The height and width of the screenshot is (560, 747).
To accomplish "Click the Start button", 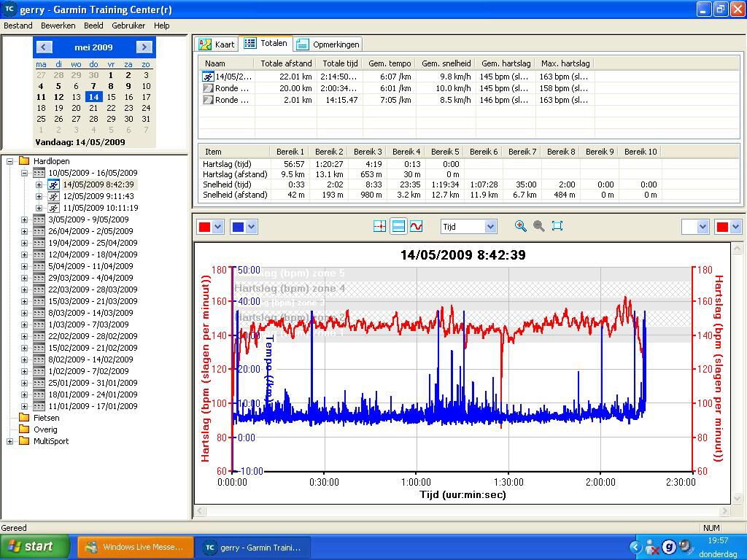I will coord(35,547).
